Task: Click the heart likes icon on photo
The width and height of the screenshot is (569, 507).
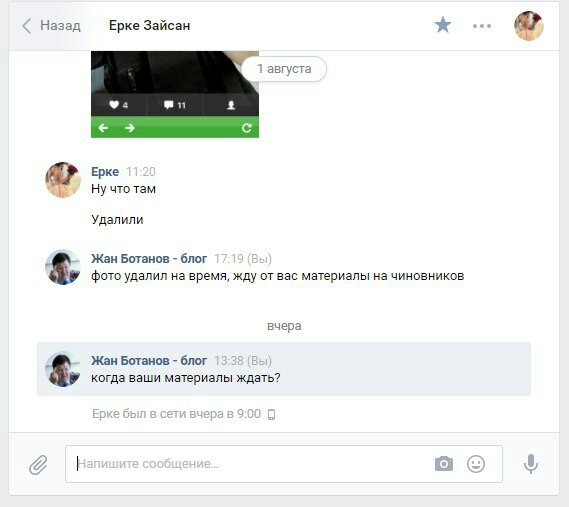Action: click(114, 105)
